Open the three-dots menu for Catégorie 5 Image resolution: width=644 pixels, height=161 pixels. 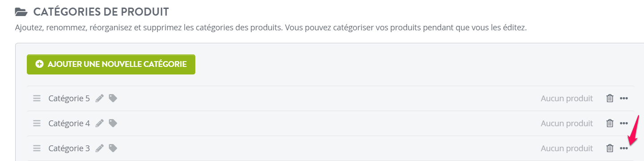pyautogui.click(x=624, y=98)
